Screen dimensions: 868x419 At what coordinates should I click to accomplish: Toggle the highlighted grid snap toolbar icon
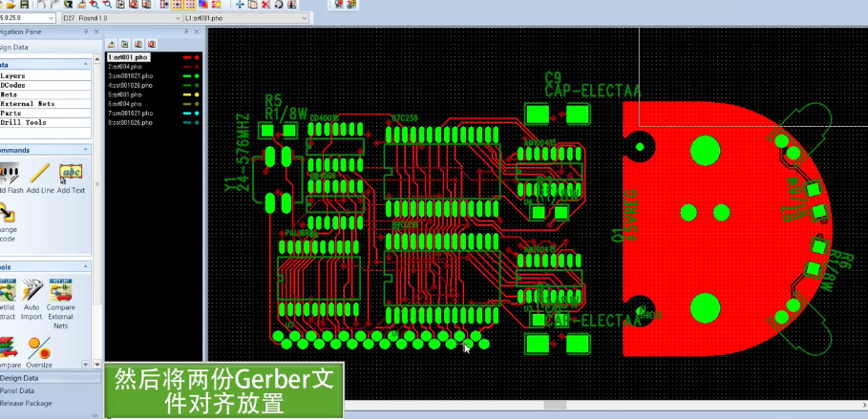(x=178, y=4)
